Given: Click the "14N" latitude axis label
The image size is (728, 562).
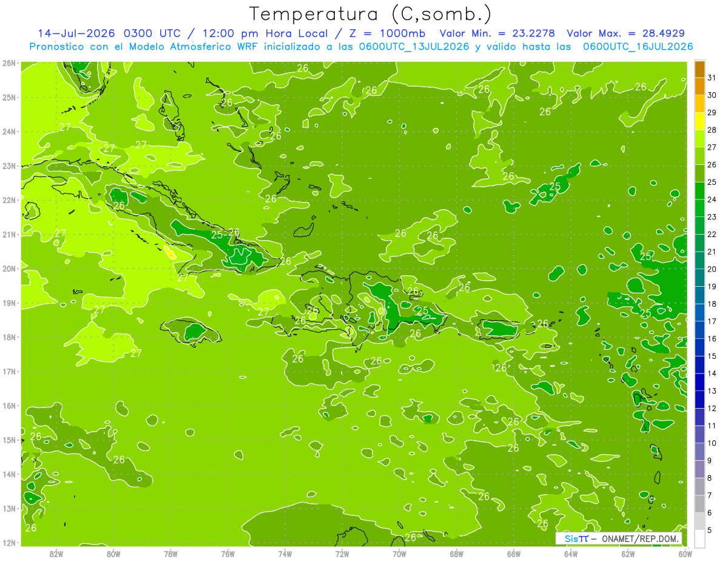Looking at the screenshot, I should pyautogui.click(x=9, y=474).
